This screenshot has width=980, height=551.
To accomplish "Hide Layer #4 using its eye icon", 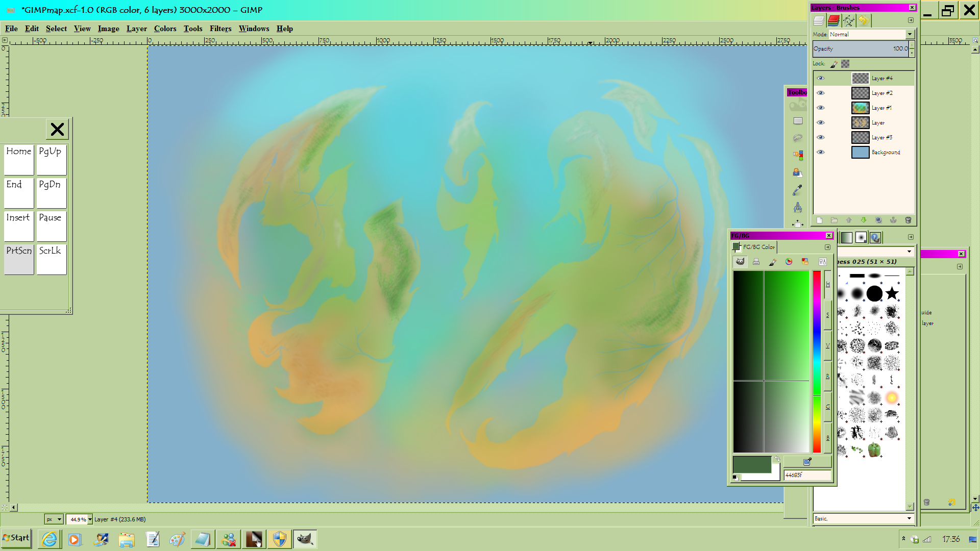I will [821, 78].
